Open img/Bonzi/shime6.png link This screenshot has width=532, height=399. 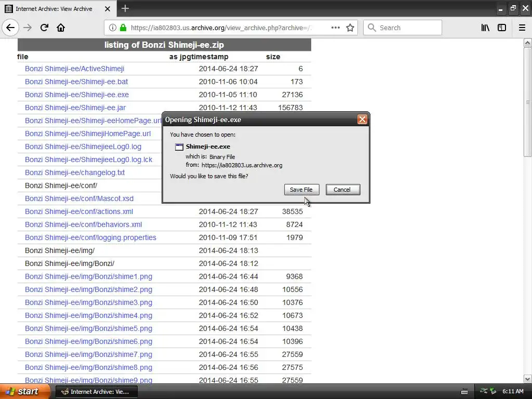click(x=88, y=341)
